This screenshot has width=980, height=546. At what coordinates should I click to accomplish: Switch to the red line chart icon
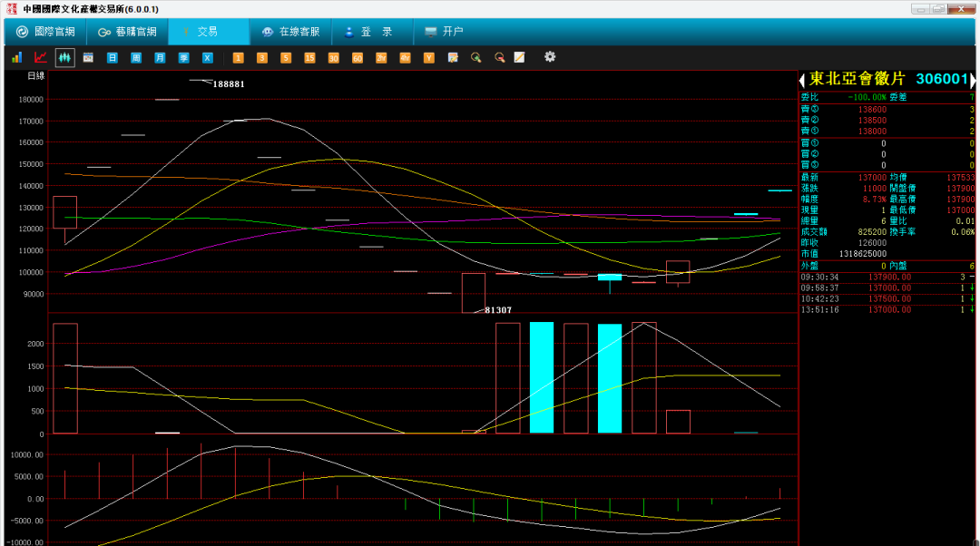tap(41, 57)
